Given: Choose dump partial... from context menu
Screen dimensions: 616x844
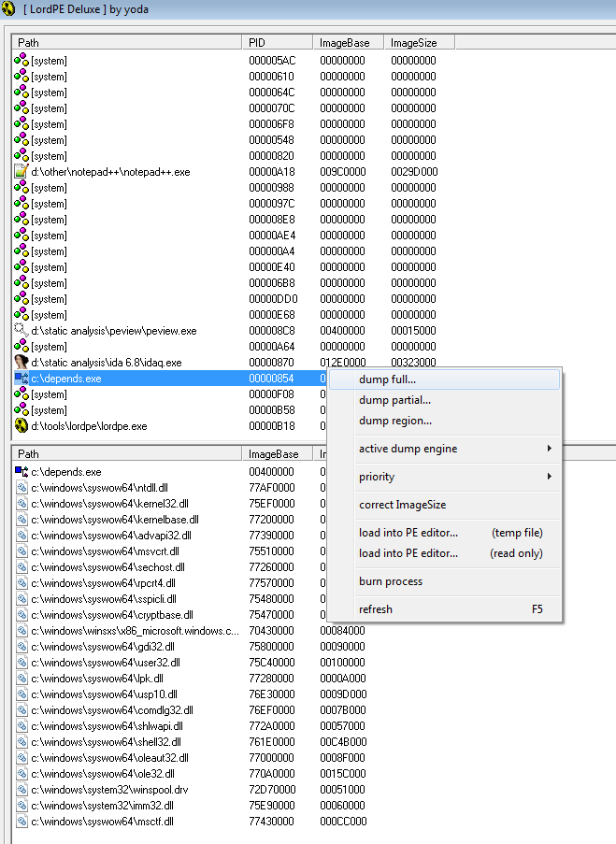Looking at the screenshot, I should (444, 400).
